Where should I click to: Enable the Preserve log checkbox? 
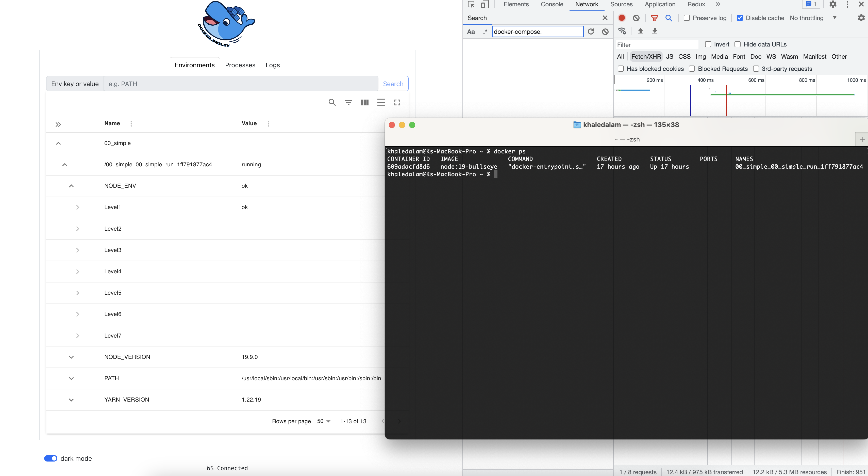click(x=686, y=18)
